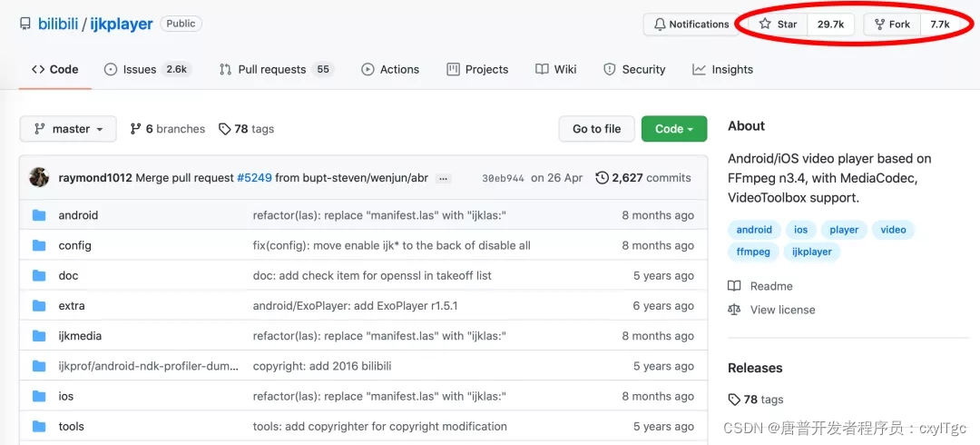The image size is (980, 445).
Task: Open the Wiki tab
Action: coord(556,69)
